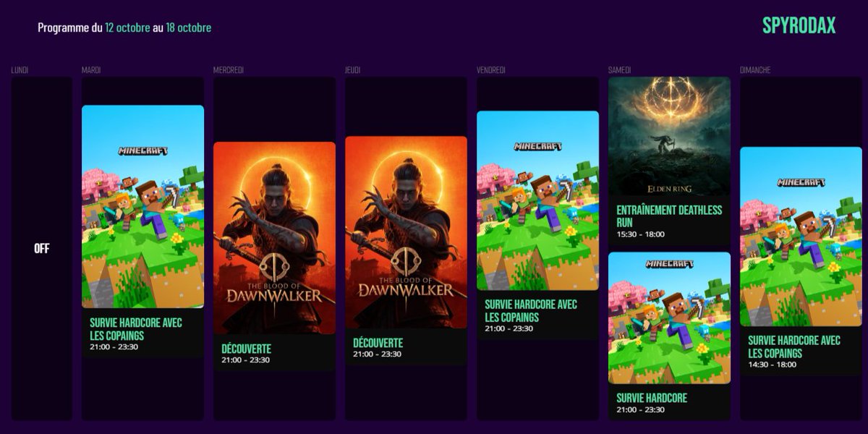This screenshot has width=868, height=434.
Task: Open Saturday's Minecraft cover image
Action: 669,318
